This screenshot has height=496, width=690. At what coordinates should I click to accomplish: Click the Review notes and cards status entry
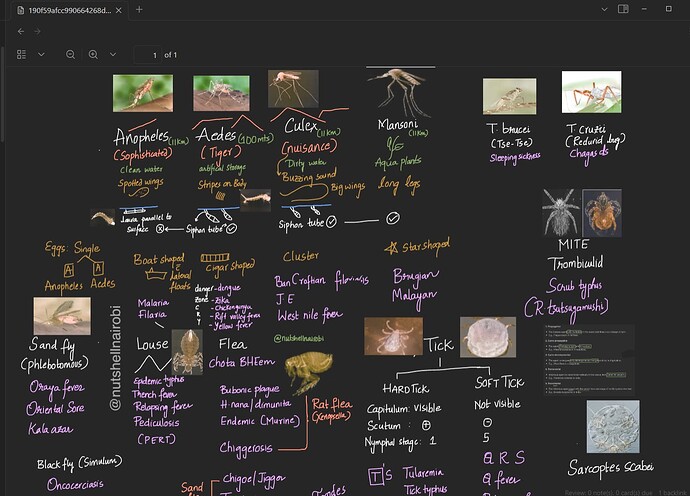pyautogui.click(x=609, y=492)
